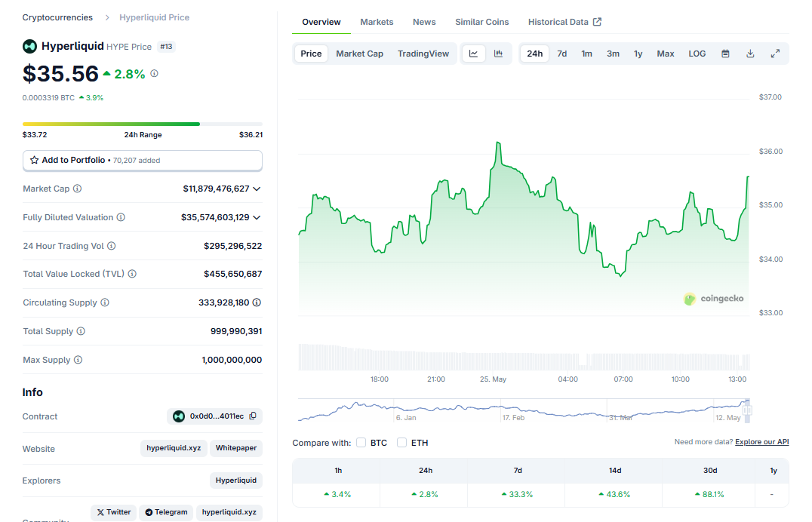This screenshot has width=812, height=522.
Task: Go to Cryptocurrencies breadcrumb link
Action: click(x=57, y=17)
